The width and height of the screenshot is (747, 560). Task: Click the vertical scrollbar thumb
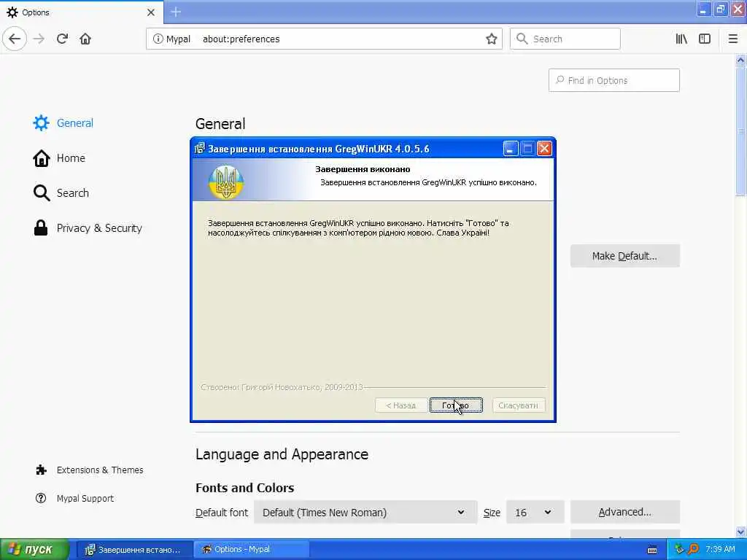coord(740,131)
